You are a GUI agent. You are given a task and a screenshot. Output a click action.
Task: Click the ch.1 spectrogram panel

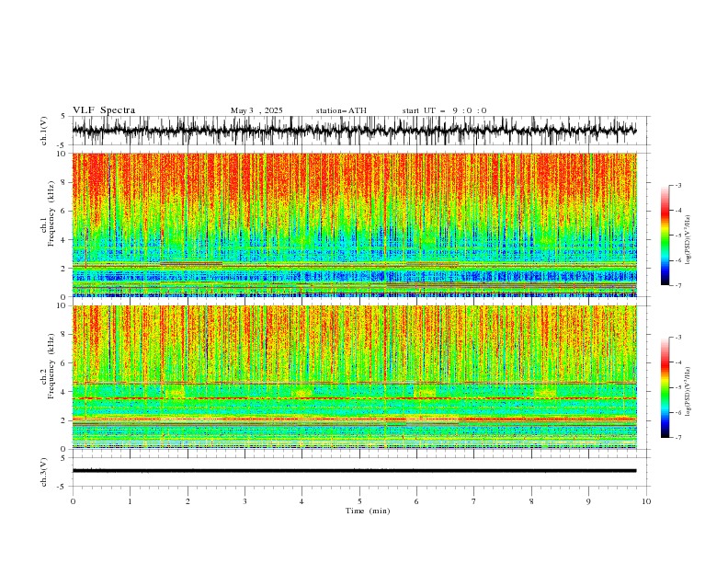pos(355,224)
